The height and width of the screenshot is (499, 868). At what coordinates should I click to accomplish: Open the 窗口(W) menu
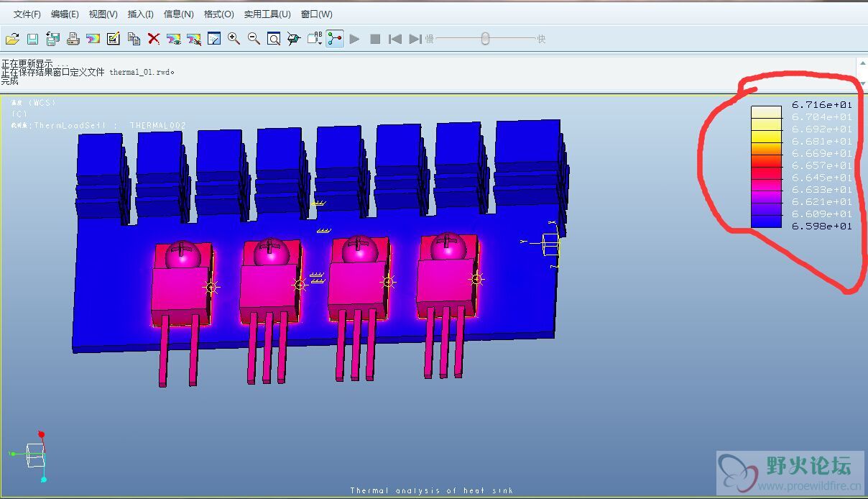[317, 14]
